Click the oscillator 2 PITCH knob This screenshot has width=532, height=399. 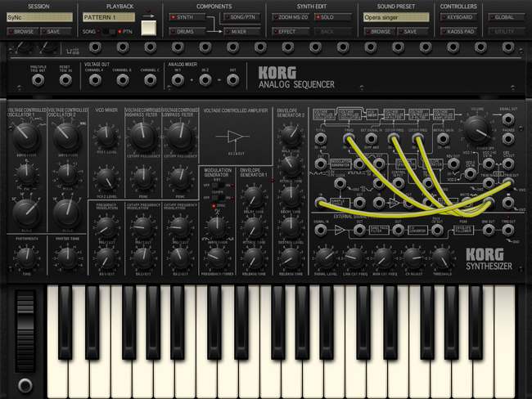point(67,174)
